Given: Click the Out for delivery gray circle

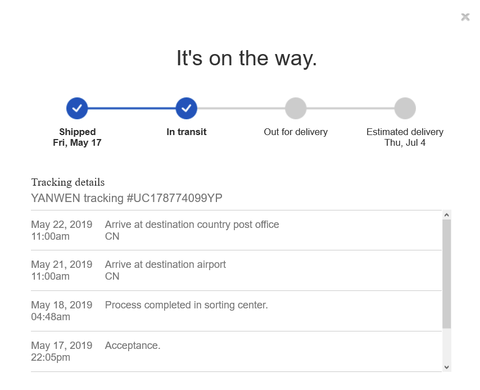Looking at the screenshot, I should click(x=296, y=108).
